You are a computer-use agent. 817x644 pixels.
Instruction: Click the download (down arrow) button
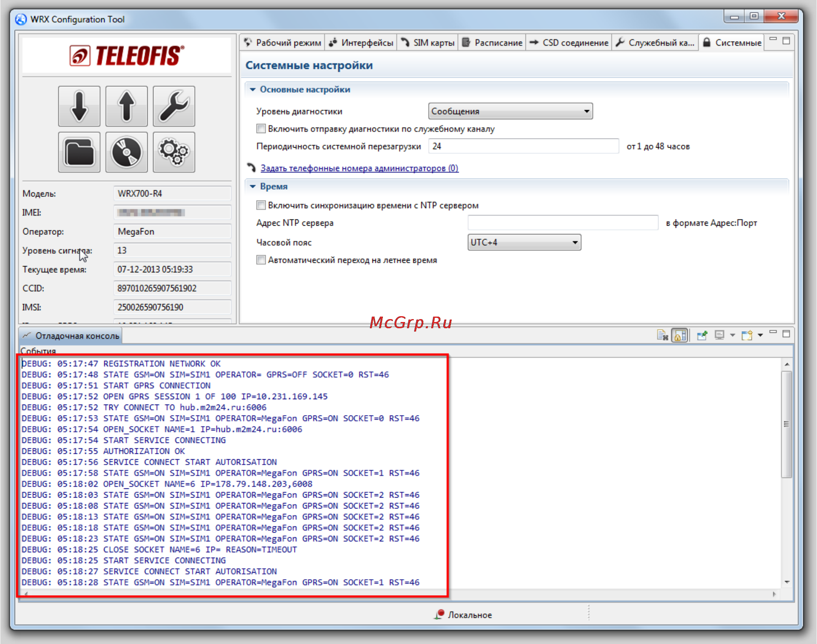click(x=79, y=106)
